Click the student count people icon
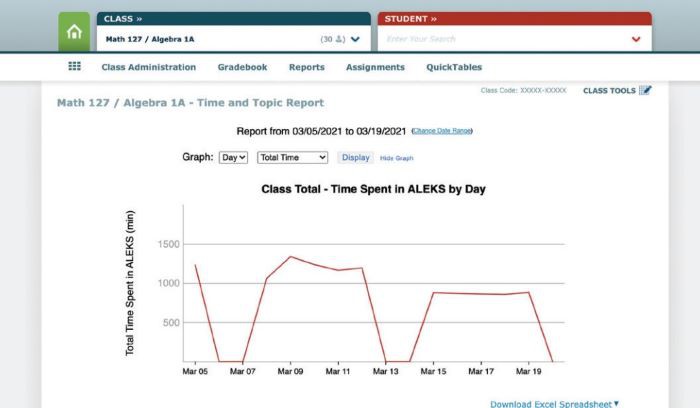The width and height of the screenshot is (700, 408). [x=339, y=39]
